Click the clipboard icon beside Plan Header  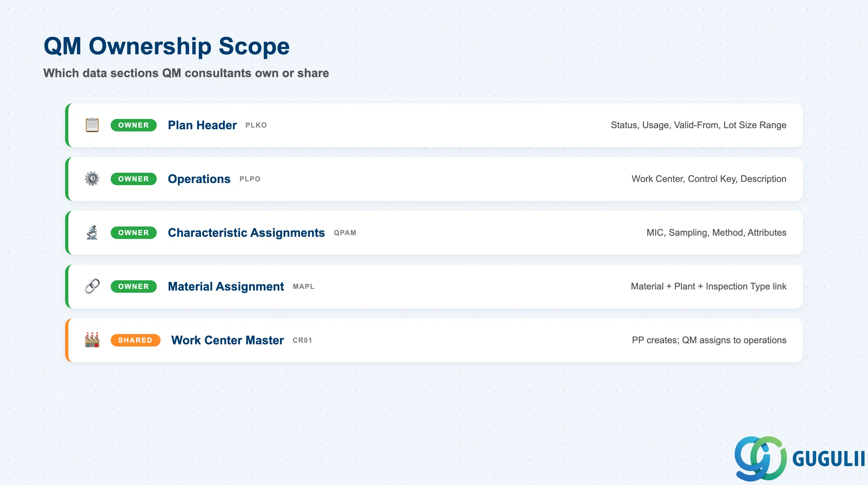[x=92, y=125]
